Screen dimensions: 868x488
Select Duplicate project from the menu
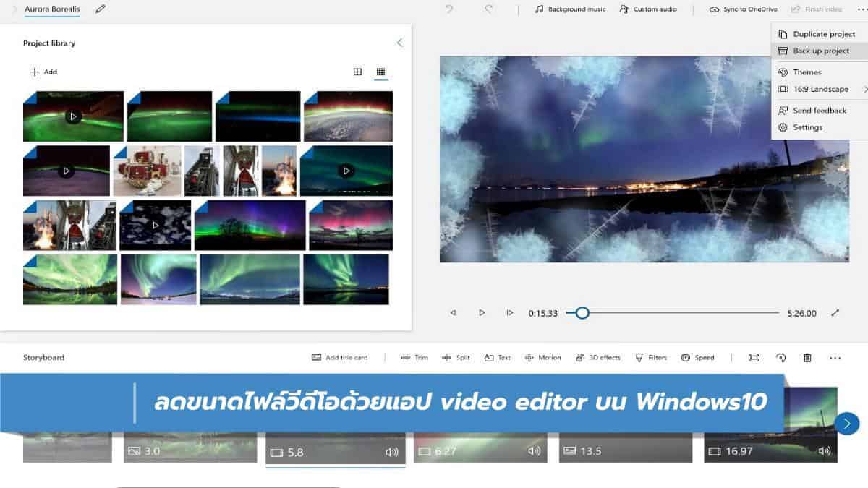coord(820,33)
